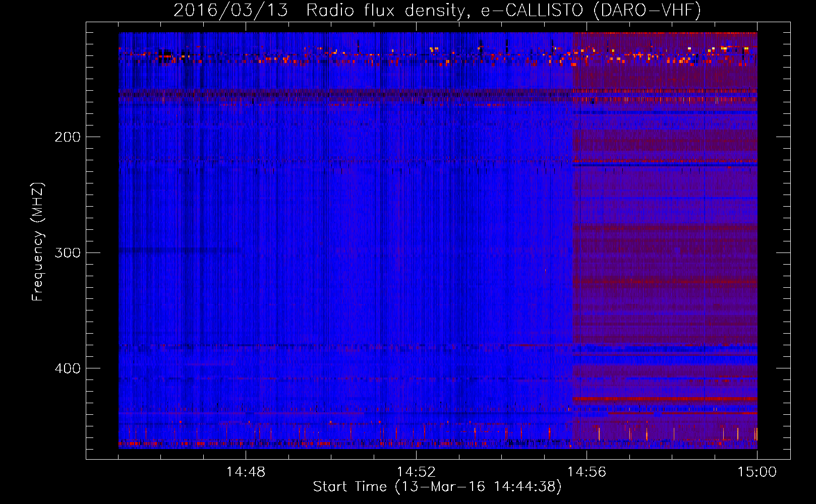The height and width of the screenshot is (504, 816).
Task: Click the 'Start Time (13-Mar-16 14:44:38)' label
Action: pos(437,487)
